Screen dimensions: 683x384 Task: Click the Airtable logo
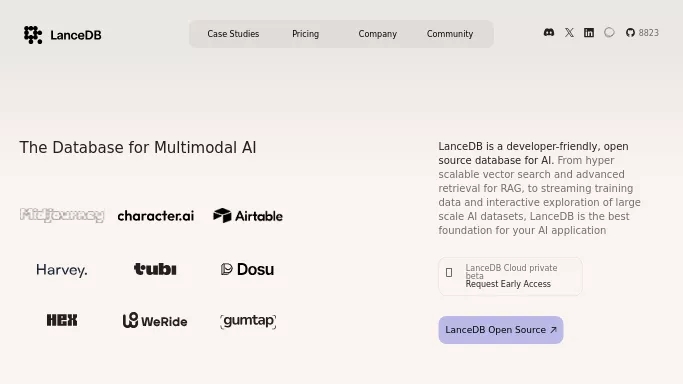(x=248, y=216)
